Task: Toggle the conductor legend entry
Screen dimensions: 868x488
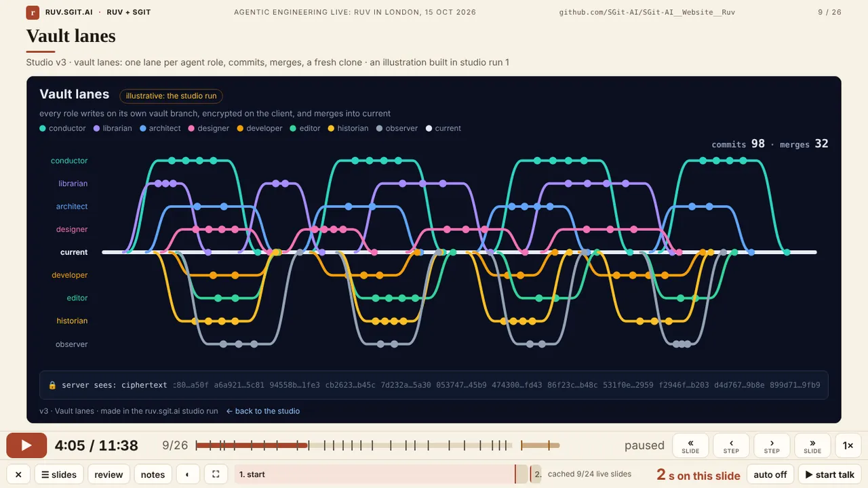Action: click(63, 128)
